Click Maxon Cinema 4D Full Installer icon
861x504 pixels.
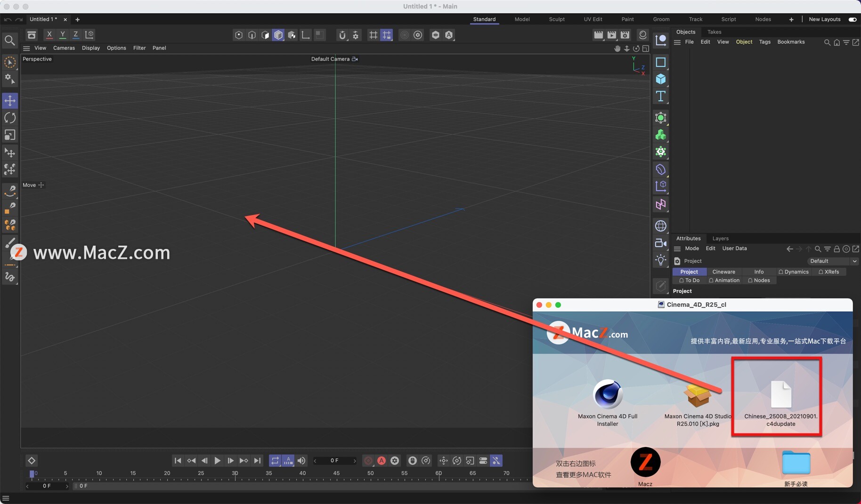pyautogui.click(x=608, y=394)
